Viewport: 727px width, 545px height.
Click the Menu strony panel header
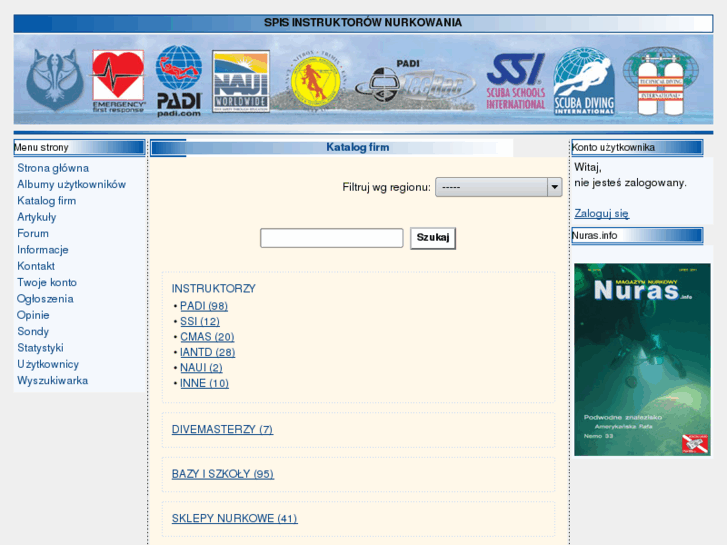click(x=79, y=147)
